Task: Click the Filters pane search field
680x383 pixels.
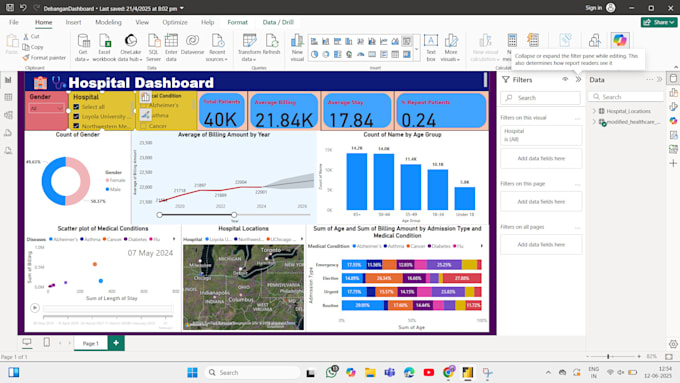Action: pos(540,98)
